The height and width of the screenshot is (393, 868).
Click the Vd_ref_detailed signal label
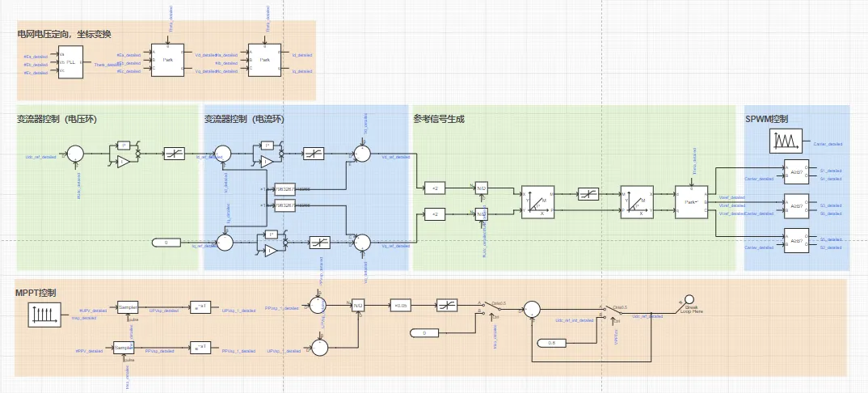(x=396, y=157)
